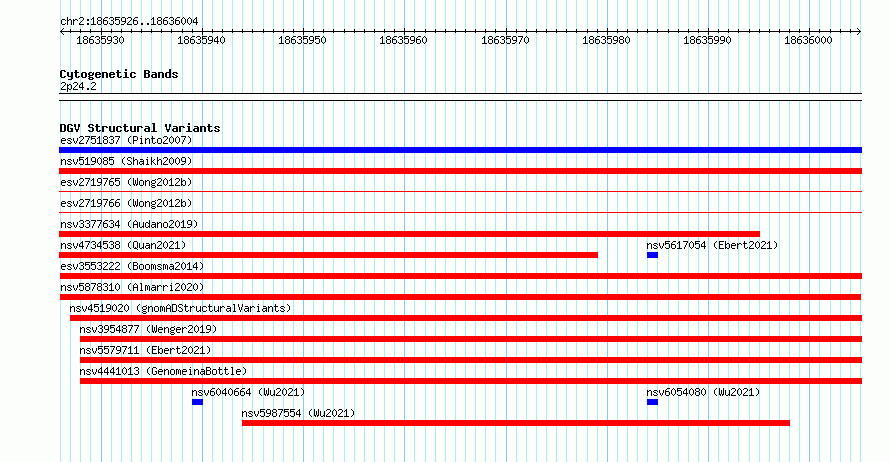
Task: Select the thin red esv2719766 variant line
Action: tap(460, 213)
